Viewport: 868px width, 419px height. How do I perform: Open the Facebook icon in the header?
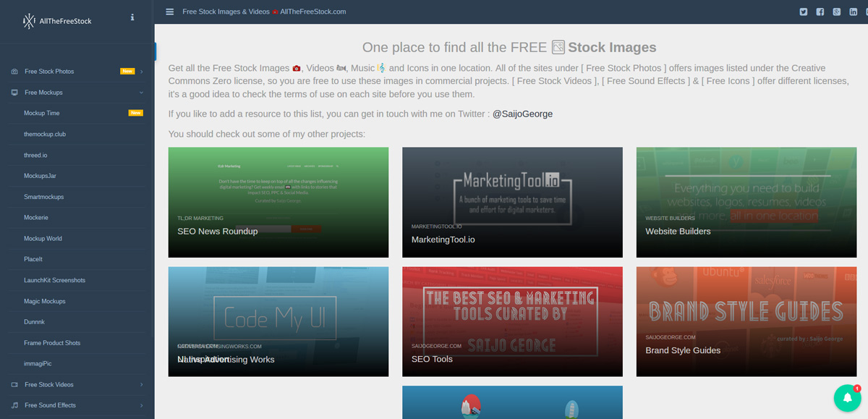coord(820,12)
